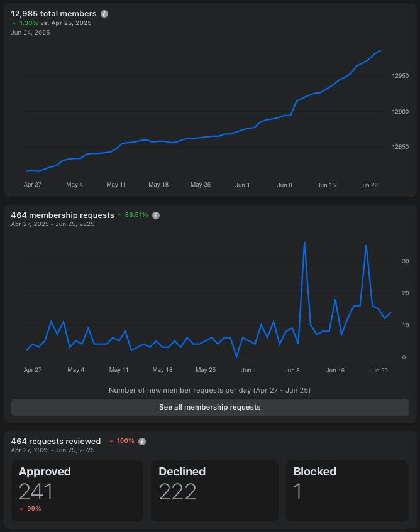420x532 pixels.
Task: Click the 12,985 total members heading
Action: tap(54, 14)
